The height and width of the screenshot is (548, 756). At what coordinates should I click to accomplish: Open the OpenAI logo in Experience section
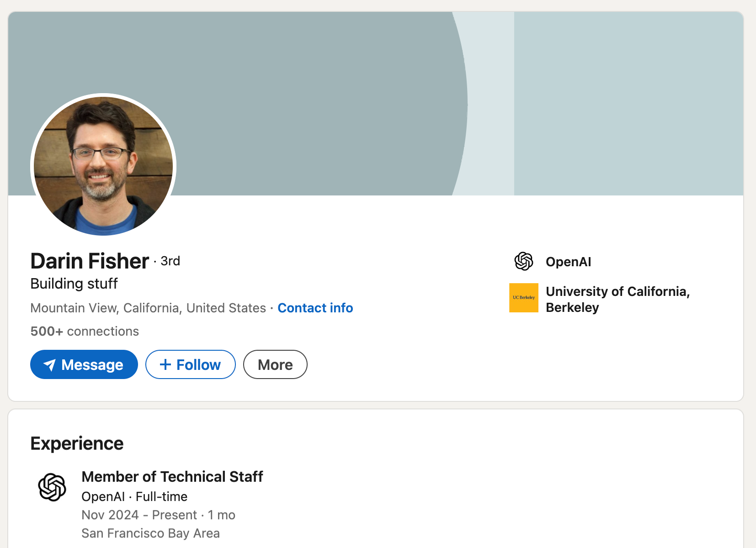(x=52, y=487)
